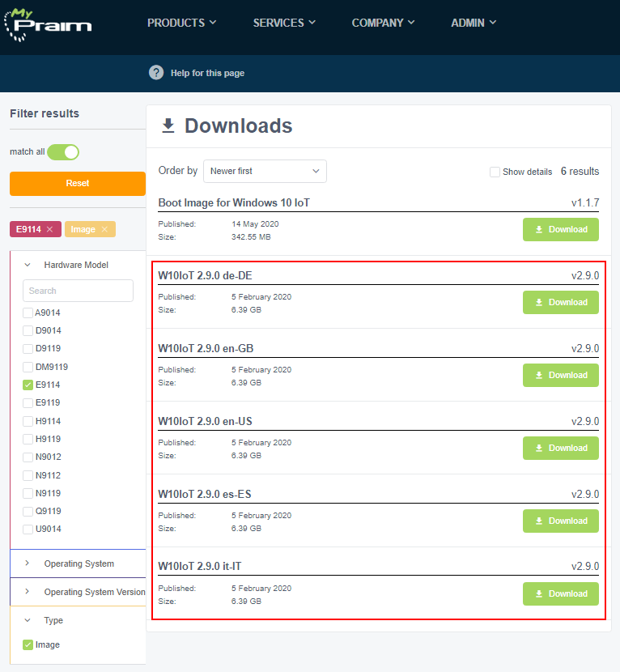Viewport: 620px width, 672px height.
Task: Open the Order by Newer first dropdown
Action: (265, 171)
